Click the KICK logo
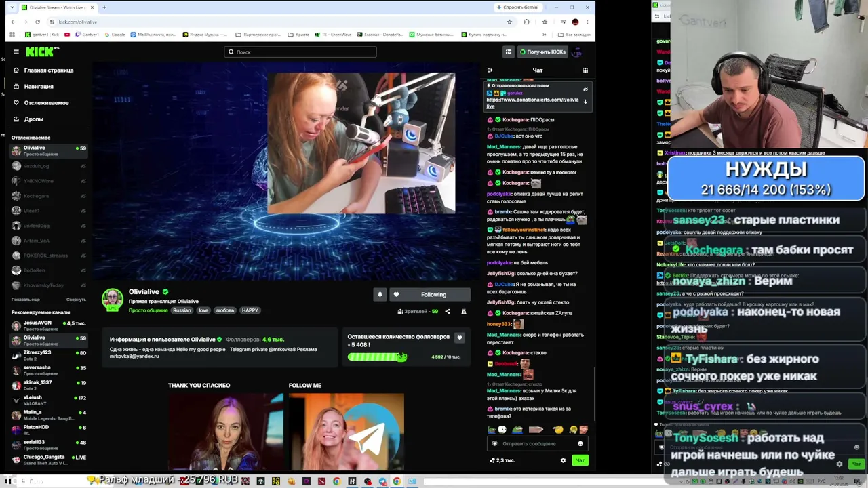Viewport: 868px width, 488px height. tap(42, 52)
